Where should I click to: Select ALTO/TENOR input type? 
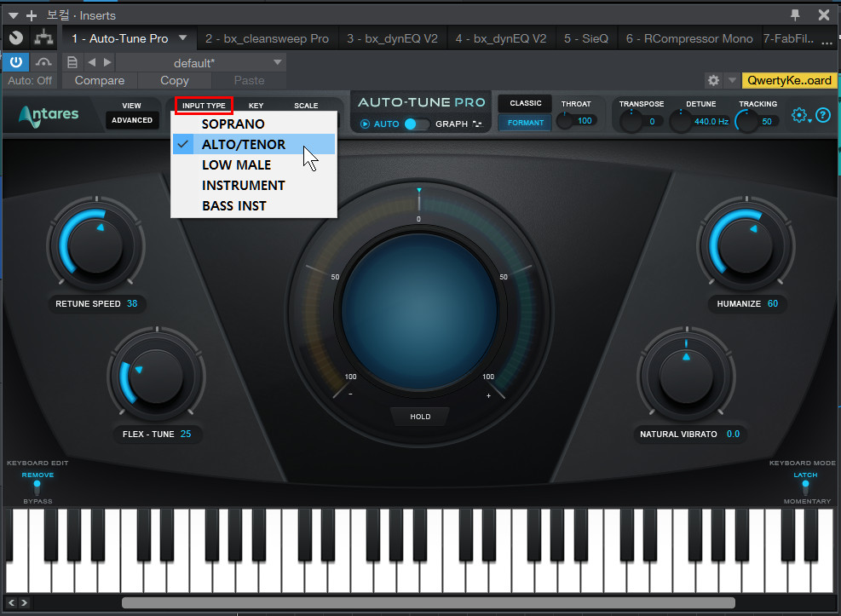click(254, 144)
